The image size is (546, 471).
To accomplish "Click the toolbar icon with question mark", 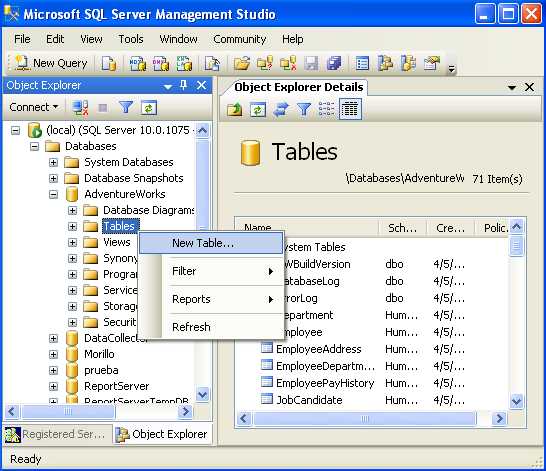I will coord(265,63).
